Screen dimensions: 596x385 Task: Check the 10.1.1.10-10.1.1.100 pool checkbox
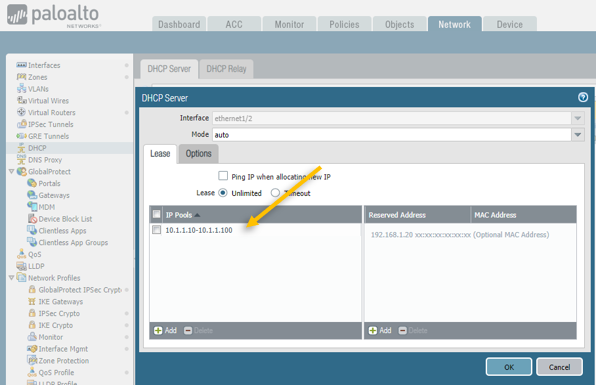tap(156, 230)
